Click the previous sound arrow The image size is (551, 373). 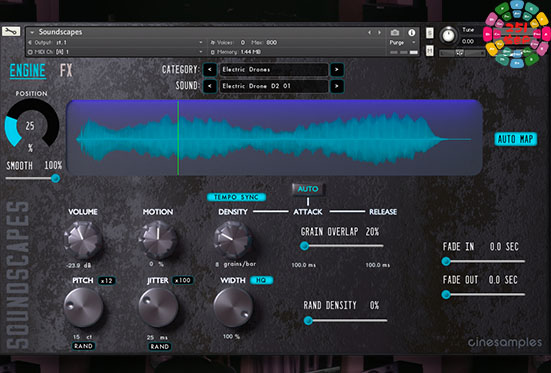click(210, 86)
